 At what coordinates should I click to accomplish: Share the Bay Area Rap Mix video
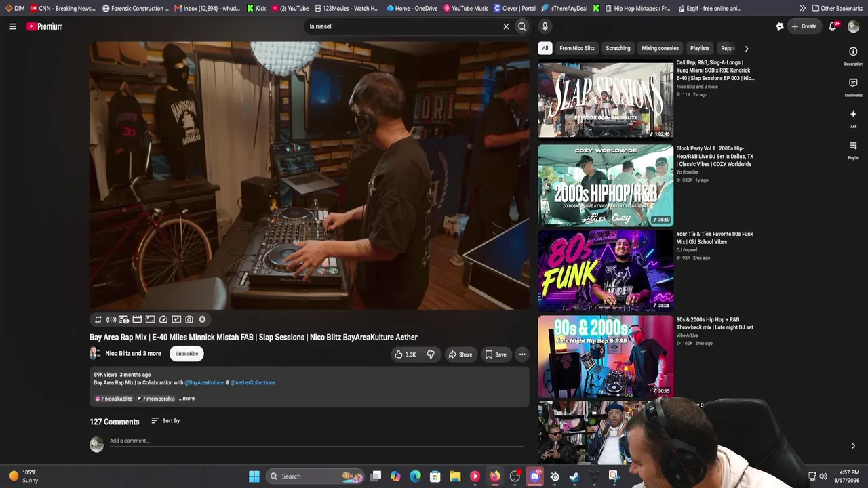pyautogui.click(x=460, y=354)
